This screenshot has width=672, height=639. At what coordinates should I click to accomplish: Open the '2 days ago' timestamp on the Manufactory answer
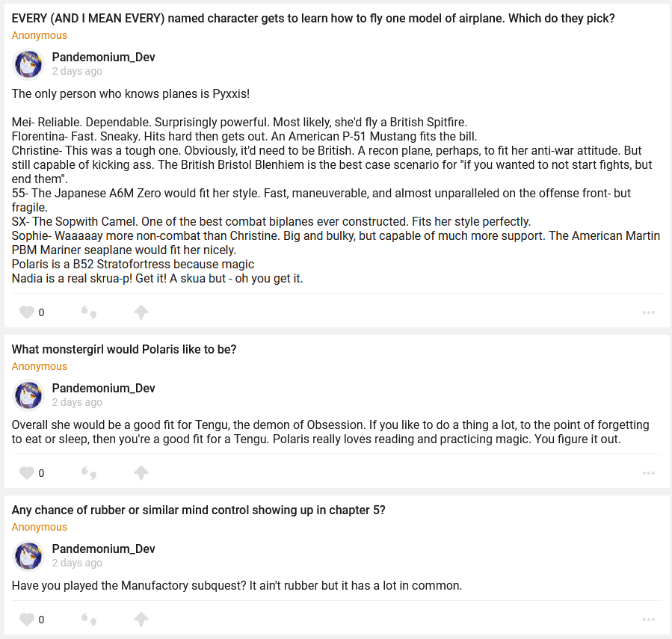tap(77, 563)
